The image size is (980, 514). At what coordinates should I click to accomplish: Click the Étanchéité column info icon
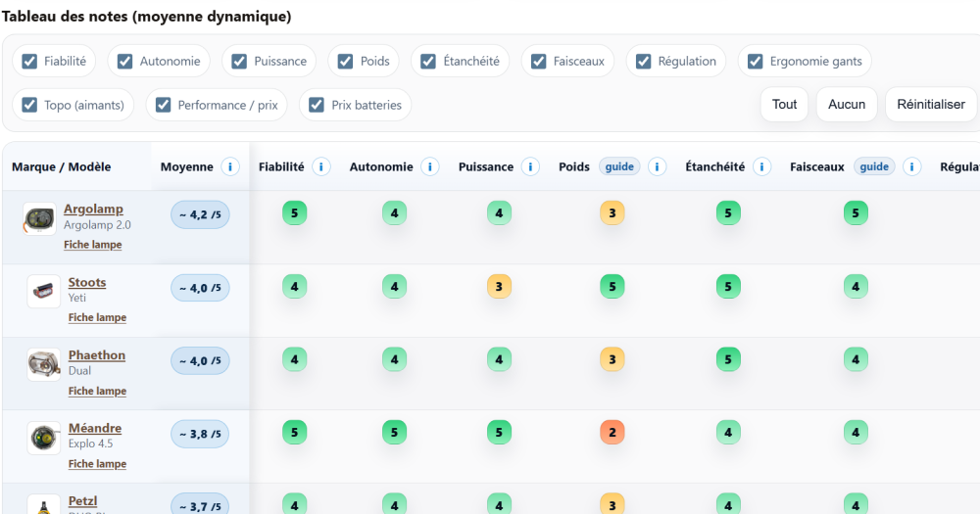(x=761, y=167)
